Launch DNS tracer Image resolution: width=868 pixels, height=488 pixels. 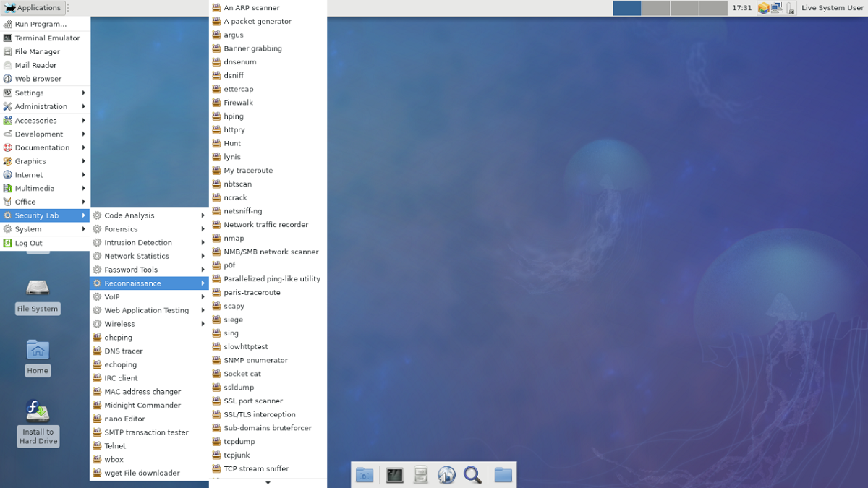[149, 351]
